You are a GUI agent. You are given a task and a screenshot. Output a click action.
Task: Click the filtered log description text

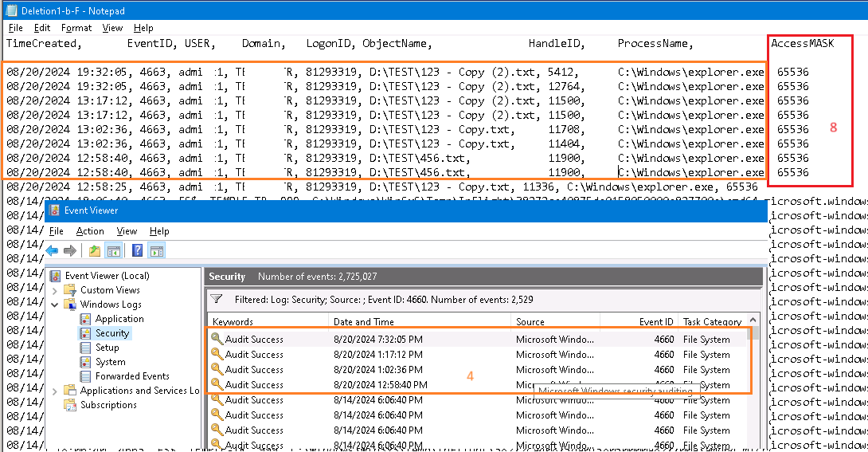384,300
